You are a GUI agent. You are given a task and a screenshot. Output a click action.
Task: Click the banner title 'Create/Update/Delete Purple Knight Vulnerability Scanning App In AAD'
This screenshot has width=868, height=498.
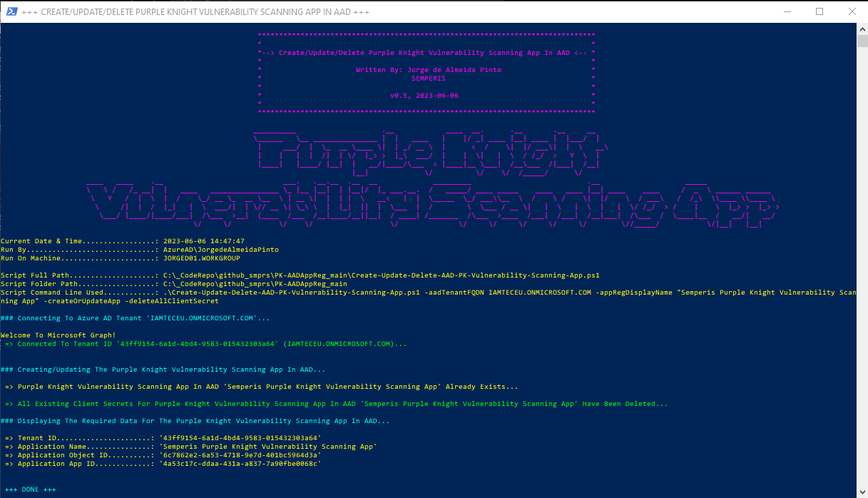point(426,53)
